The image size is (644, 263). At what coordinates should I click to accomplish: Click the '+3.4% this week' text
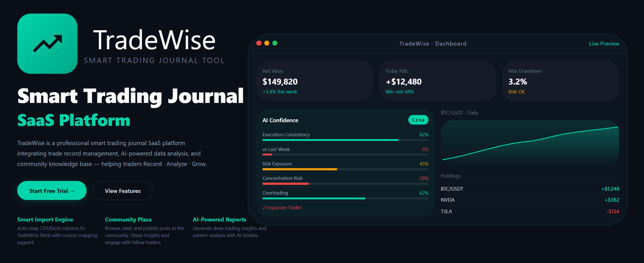280,92
